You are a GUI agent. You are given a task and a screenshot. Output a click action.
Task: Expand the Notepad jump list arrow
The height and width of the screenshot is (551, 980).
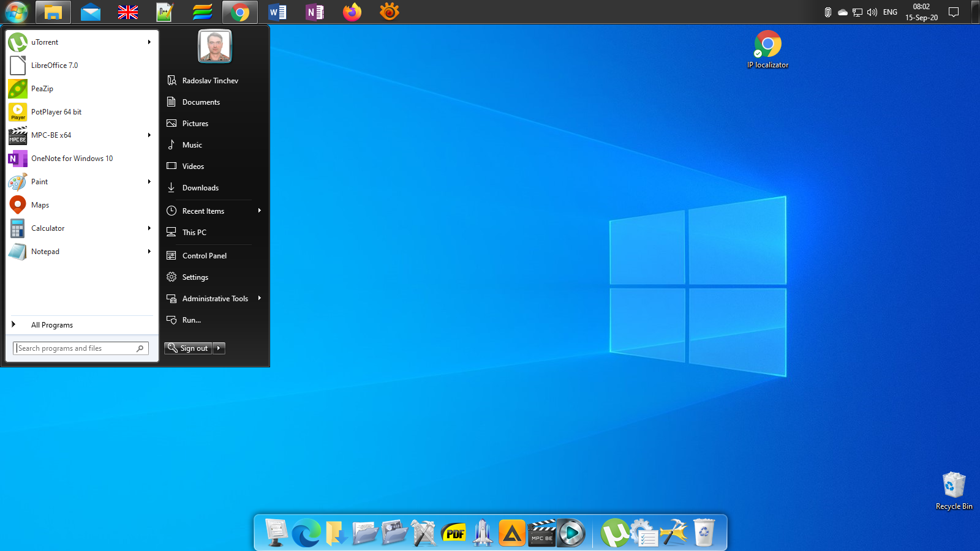[149, 252]
